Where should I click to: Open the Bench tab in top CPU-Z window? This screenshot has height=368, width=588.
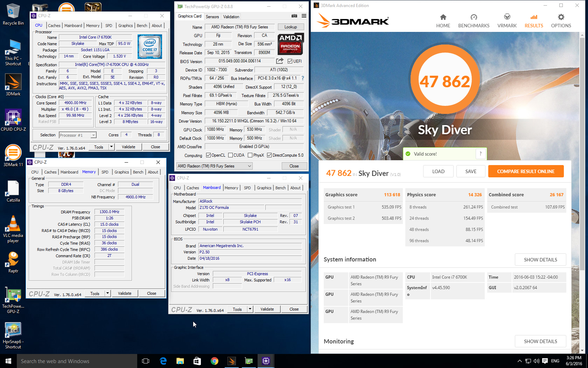point(142,26)
